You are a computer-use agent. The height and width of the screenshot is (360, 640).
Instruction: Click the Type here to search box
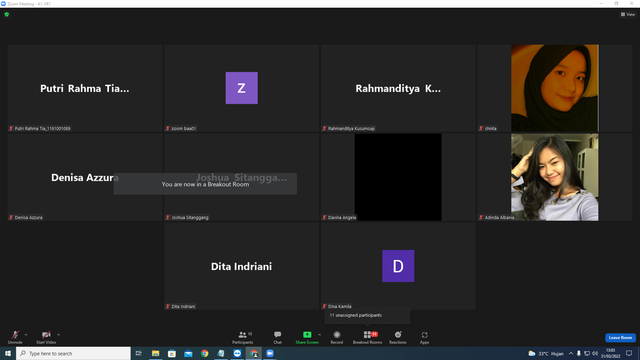[x=73, y=353]
